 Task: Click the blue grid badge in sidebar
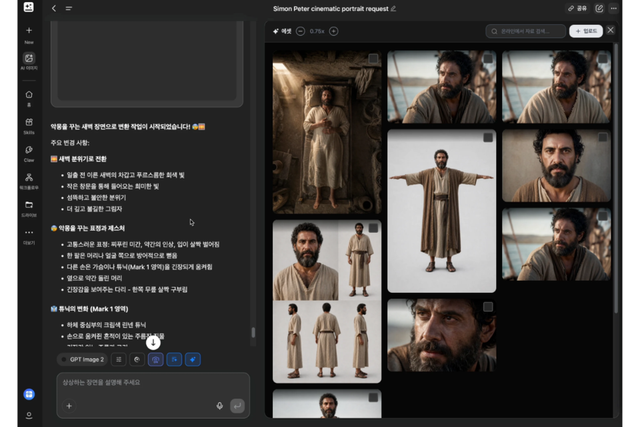click(29, 394)
